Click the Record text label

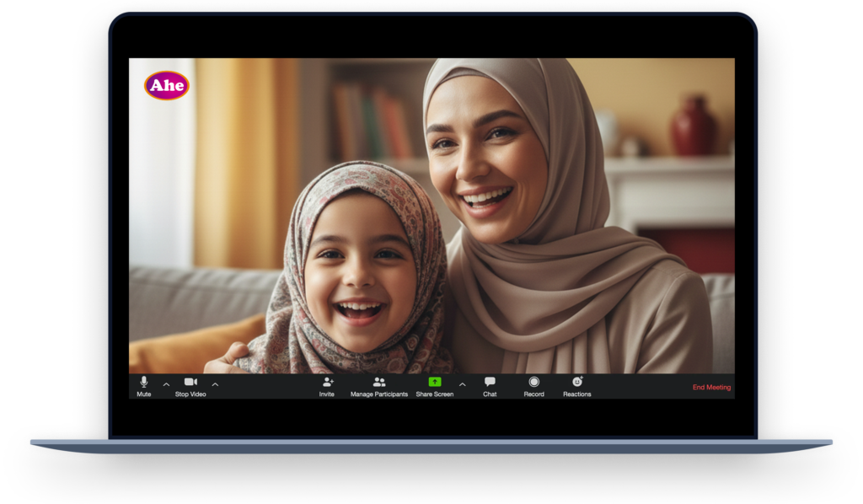point(533,394)
